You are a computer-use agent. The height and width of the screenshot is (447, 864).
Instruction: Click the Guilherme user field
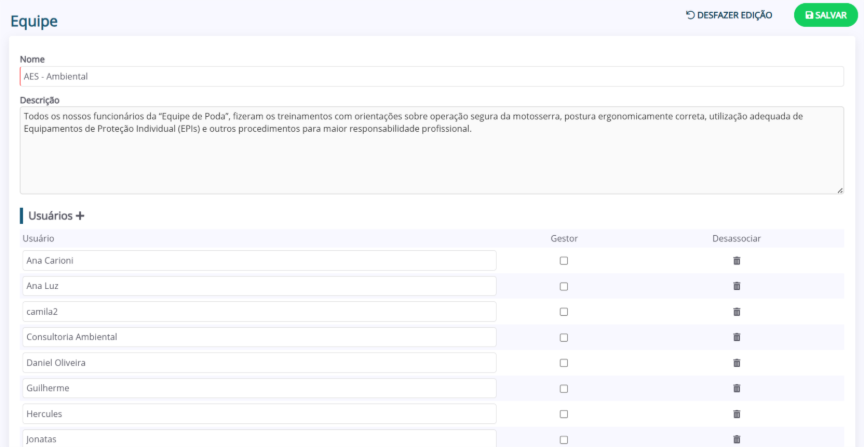click(x=259, y=388)
